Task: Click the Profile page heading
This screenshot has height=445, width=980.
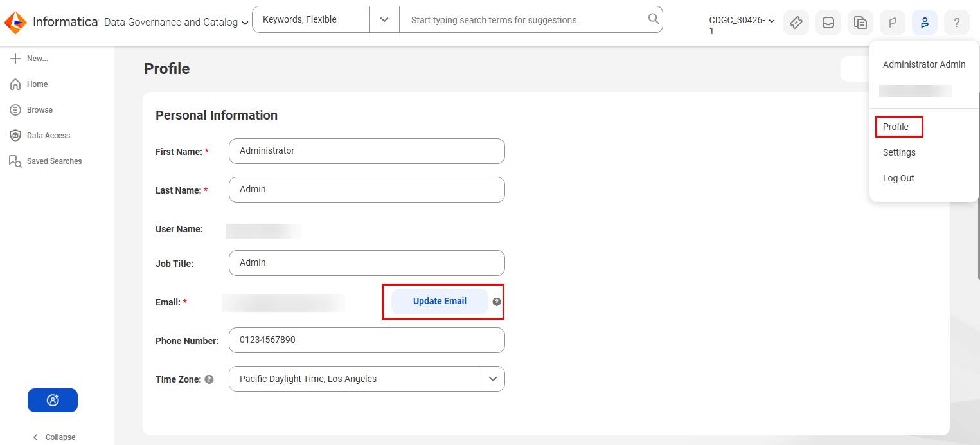Action: click(167, 69)
